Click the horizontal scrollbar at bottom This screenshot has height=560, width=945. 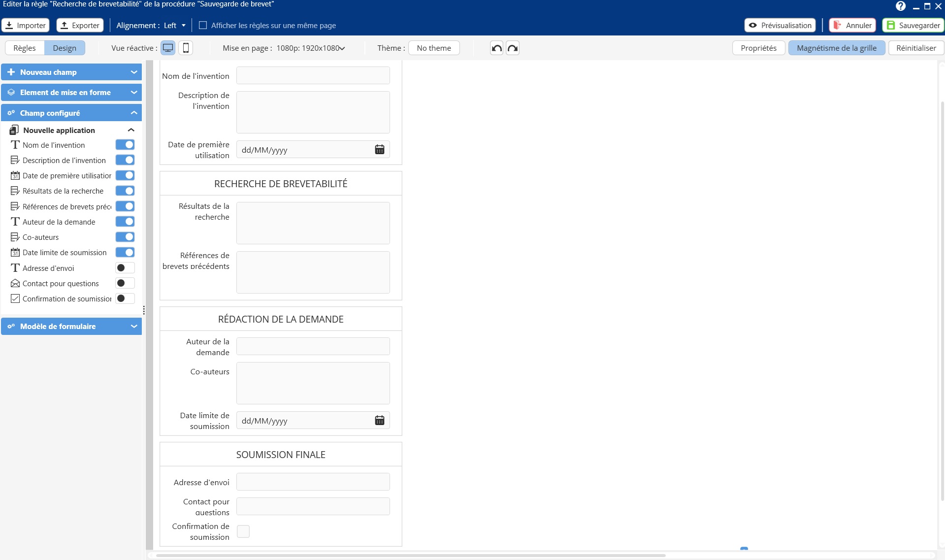[411, 555]
